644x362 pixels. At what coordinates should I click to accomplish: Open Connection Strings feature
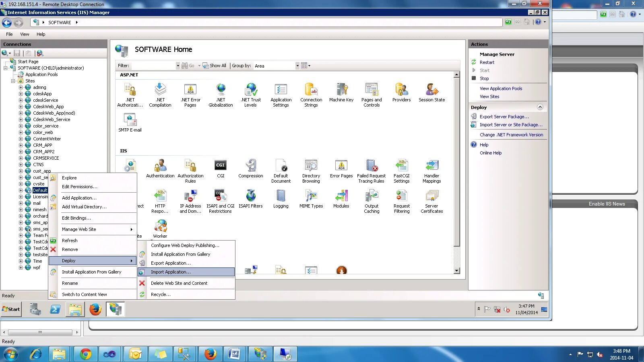pyautogui.click(x=311, y=95)
